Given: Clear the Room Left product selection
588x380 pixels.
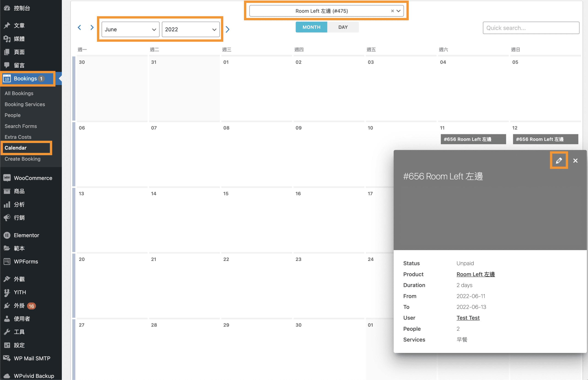Looking at the screenshot, I should (392, 11).
